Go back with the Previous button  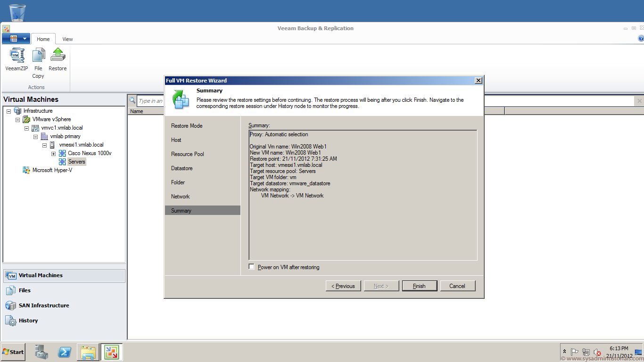[x=343, y=286]
